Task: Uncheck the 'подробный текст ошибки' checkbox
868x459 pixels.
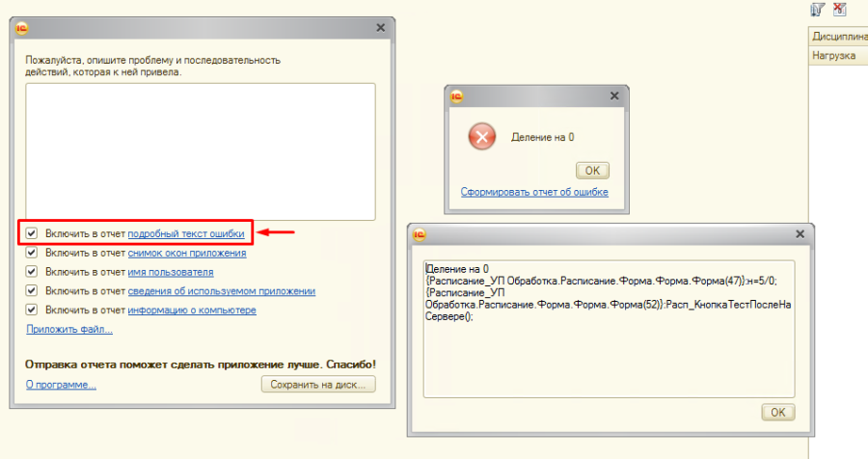Action: point(32,233)
